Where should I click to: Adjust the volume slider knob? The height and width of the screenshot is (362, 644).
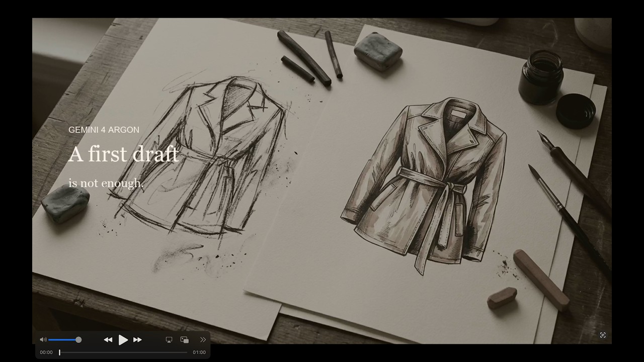coord(78,340)
